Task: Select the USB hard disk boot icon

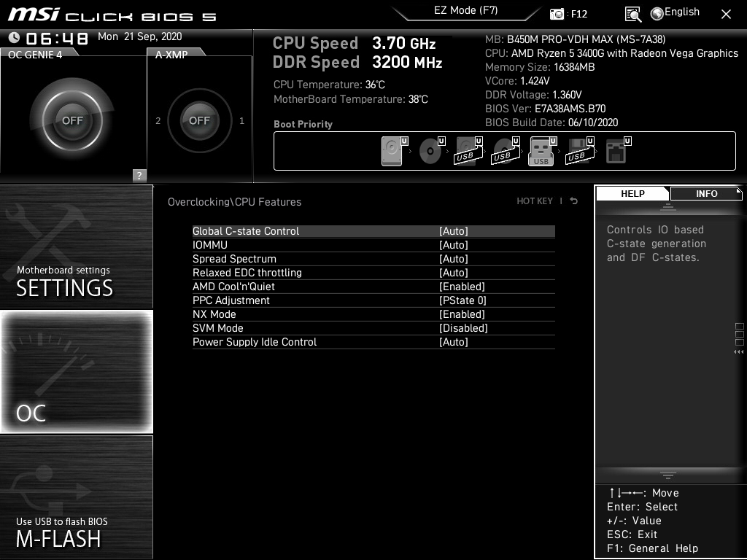Action: (x=469, y=151)
